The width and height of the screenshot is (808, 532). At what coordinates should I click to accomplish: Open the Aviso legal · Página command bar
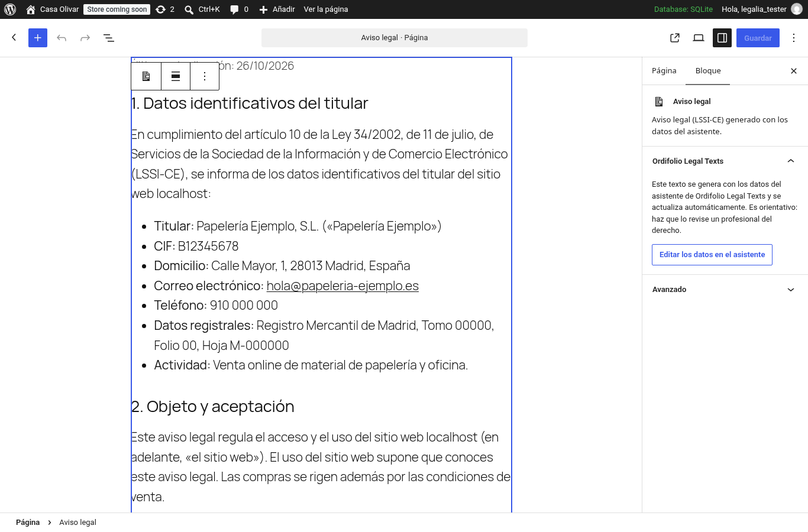pyautogui.click(x=395, y=38)
